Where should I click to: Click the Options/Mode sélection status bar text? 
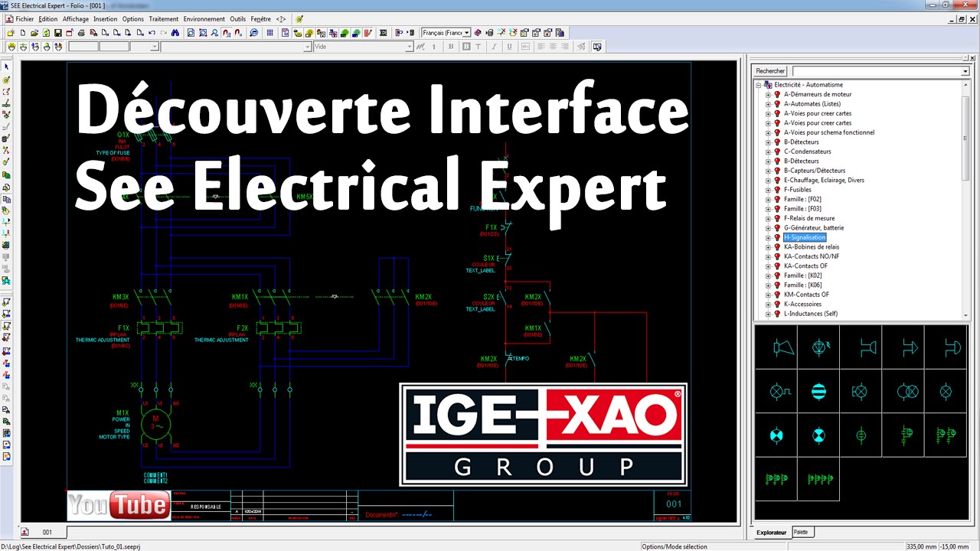point(674,546)
